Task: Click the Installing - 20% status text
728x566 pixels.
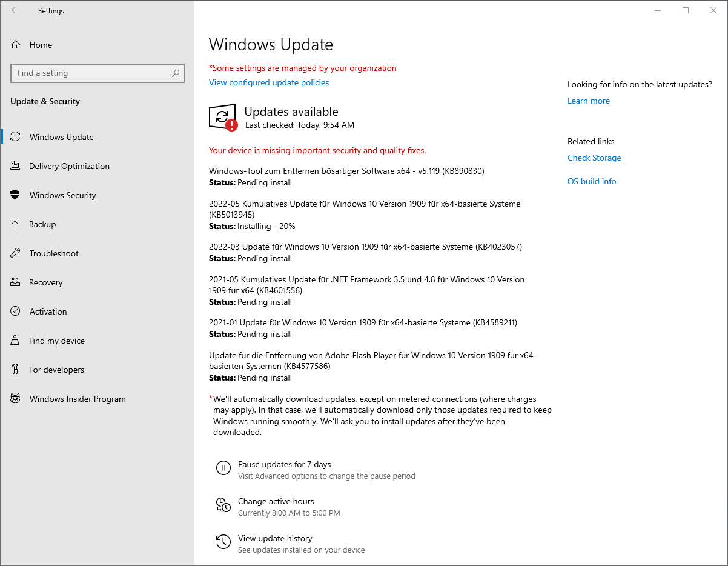Action: coord(266,226)
